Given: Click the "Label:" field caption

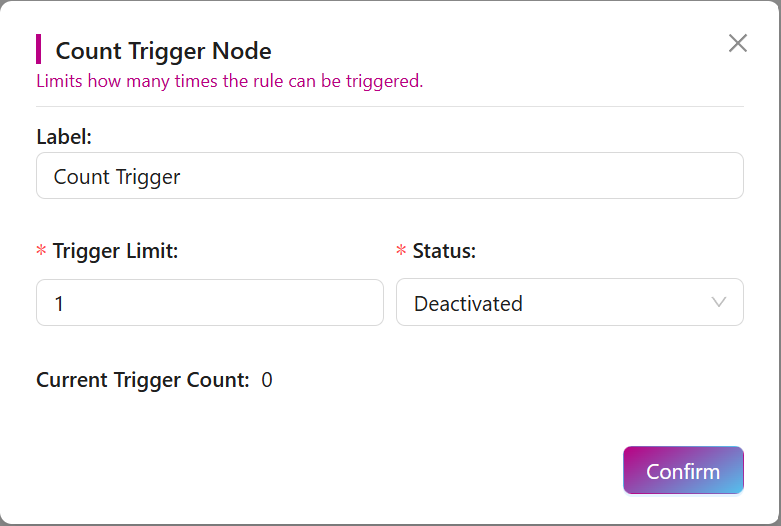Looking at the screenshot, I should click(x=64, y=137).
